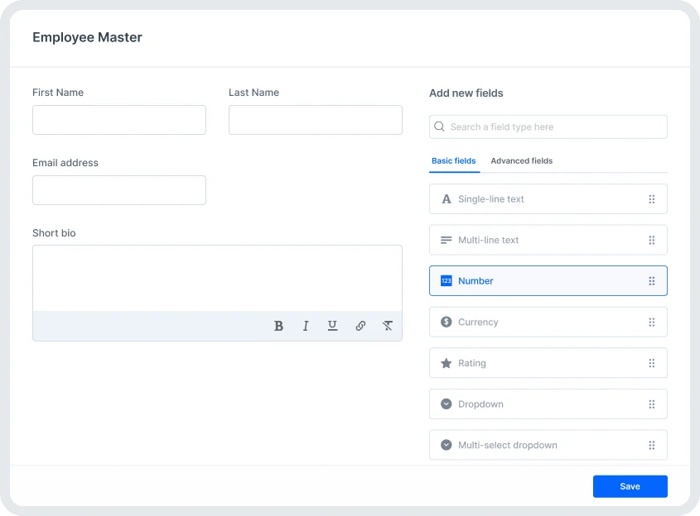This screenshot has width=700, height=516.
Task: Click the Multi-select dropdown circle icon
Action: tap(446, 445)
